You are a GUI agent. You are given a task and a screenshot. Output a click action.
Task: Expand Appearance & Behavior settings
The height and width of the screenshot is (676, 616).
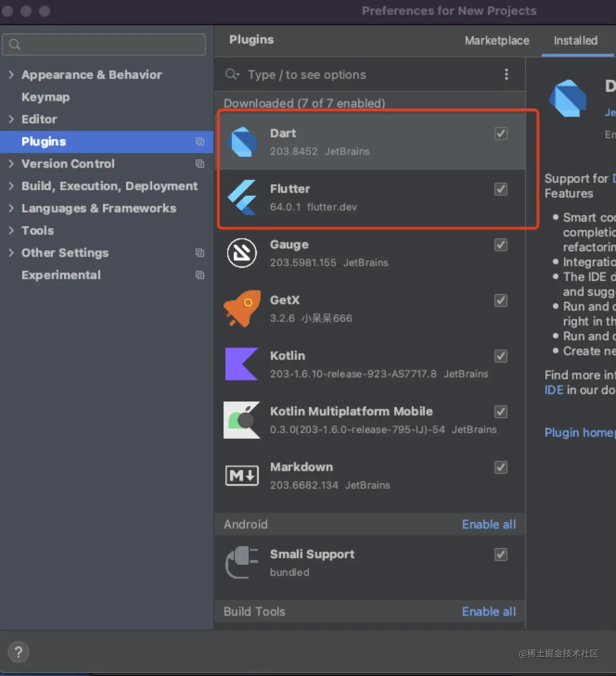point(11,75)
